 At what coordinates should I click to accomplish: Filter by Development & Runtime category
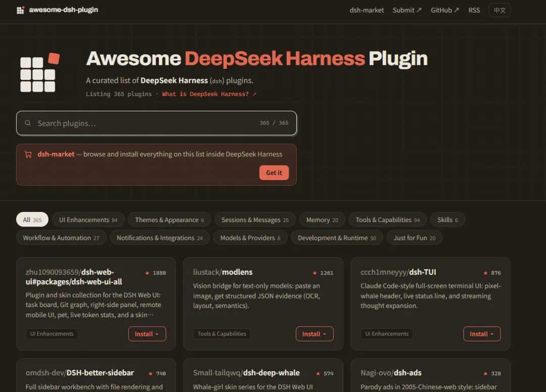pos(337,238)
